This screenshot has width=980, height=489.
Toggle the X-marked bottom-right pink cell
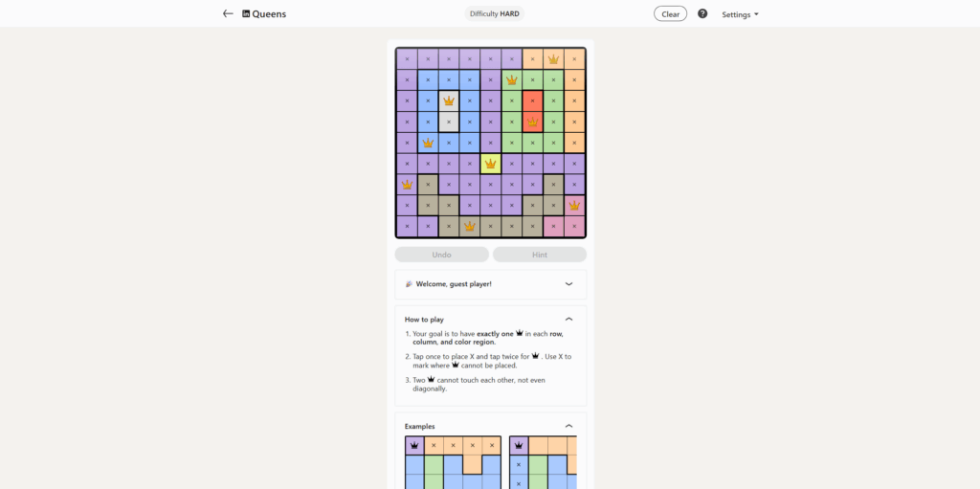click(574, 227)
